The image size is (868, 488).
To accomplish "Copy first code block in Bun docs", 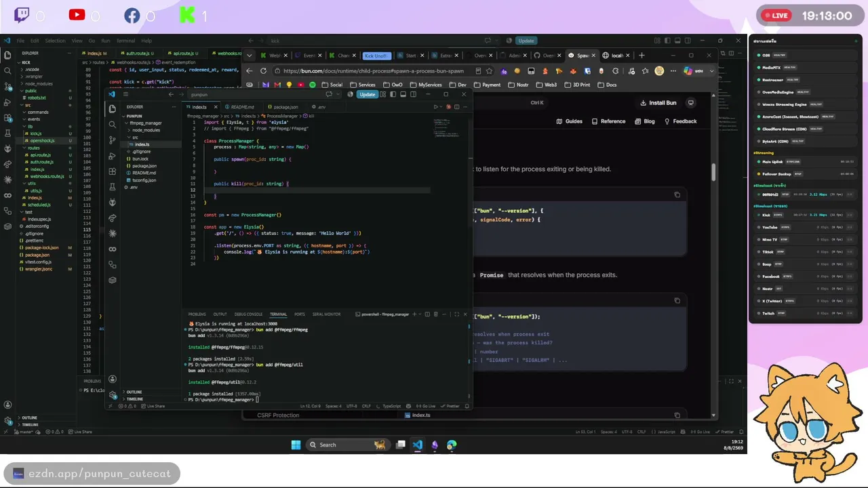I will (x=677, y=195).
